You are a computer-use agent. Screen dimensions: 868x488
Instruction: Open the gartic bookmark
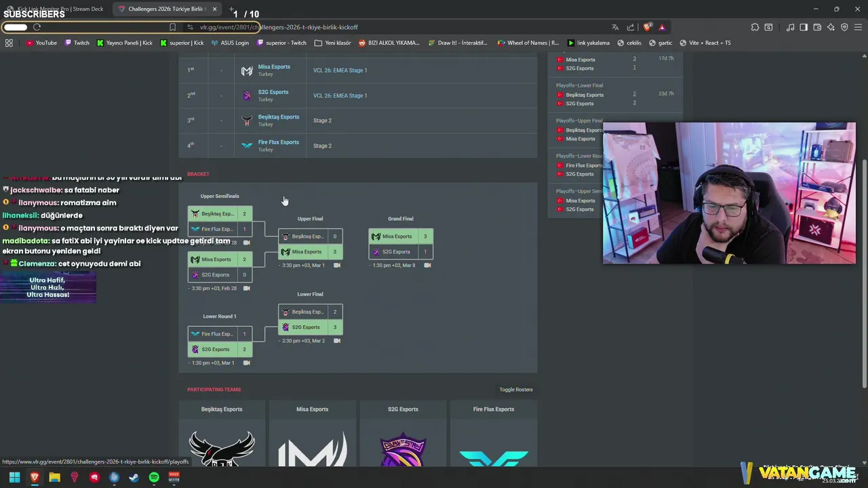660,43
